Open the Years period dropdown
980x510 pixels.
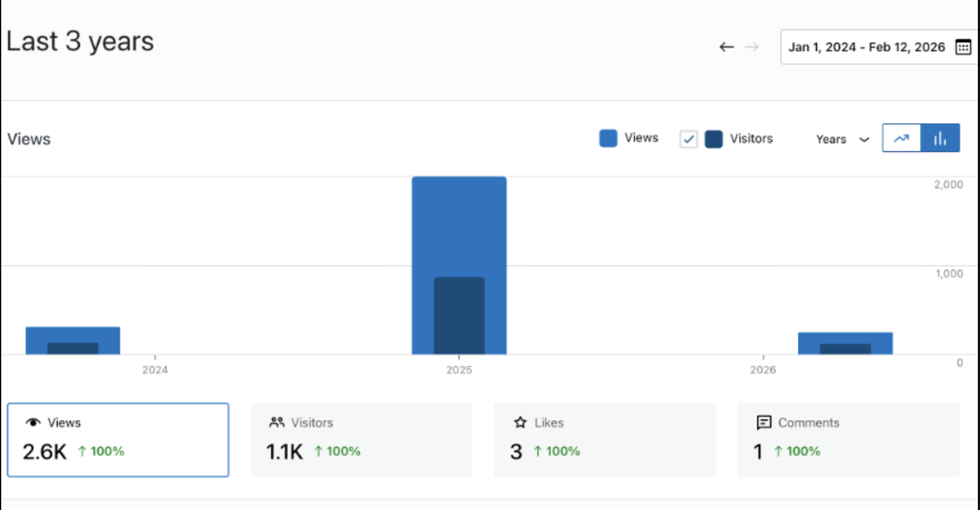[x=831, y=139]
